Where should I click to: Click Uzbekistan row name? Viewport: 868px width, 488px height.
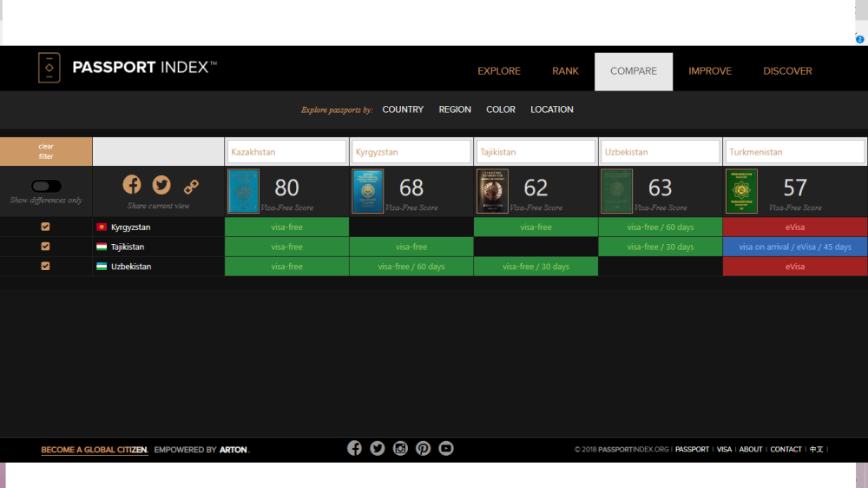click(131, 267)
